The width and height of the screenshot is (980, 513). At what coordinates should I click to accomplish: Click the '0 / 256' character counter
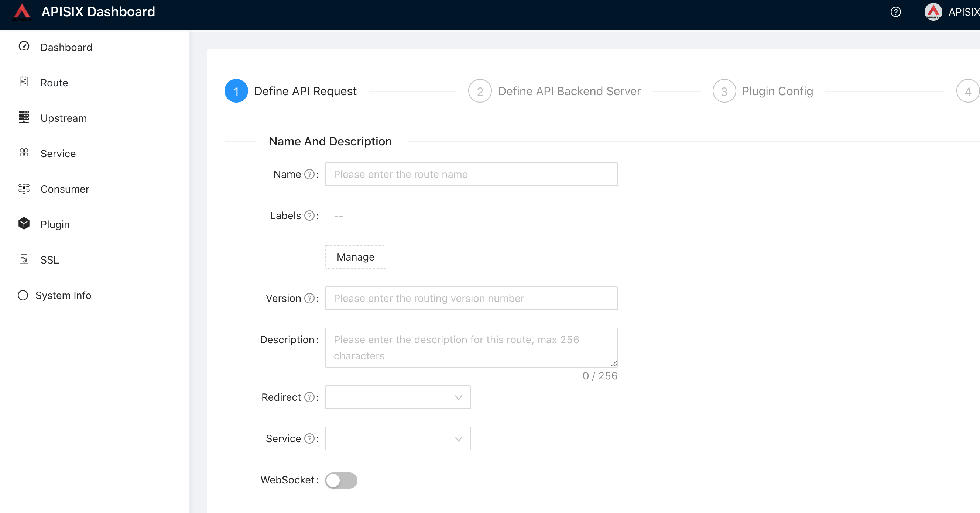(600, 376)
